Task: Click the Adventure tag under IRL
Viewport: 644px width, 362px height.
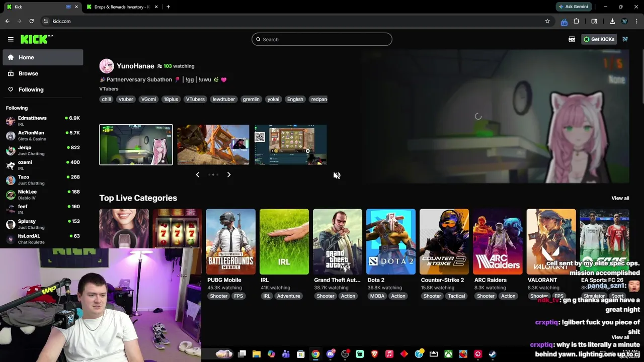Action: (288, 296)
